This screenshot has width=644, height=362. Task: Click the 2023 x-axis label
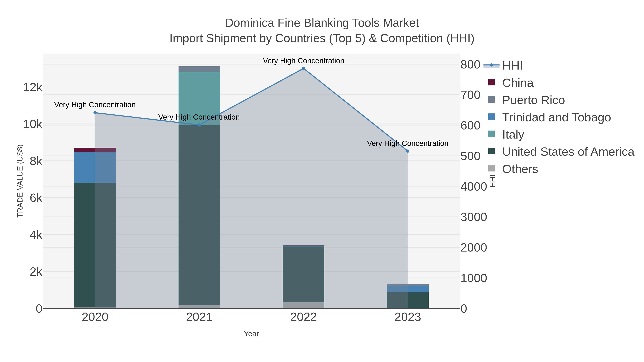[408, 317]
